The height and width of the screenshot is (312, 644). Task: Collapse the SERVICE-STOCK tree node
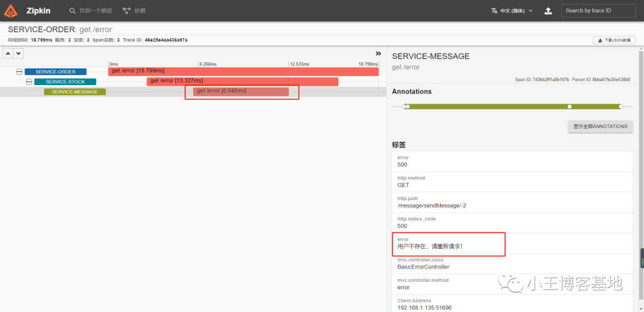pos(29,82)
